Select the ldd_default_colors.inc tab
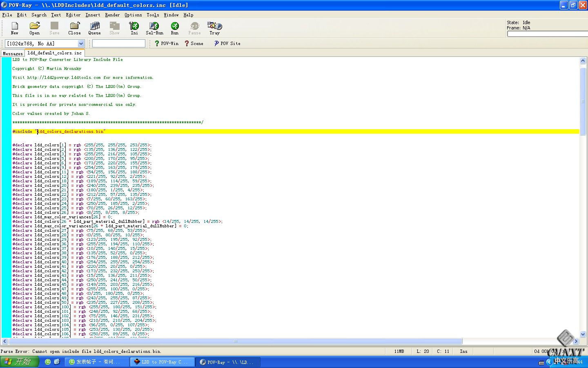The image size is (588, 368). (54, 53)
